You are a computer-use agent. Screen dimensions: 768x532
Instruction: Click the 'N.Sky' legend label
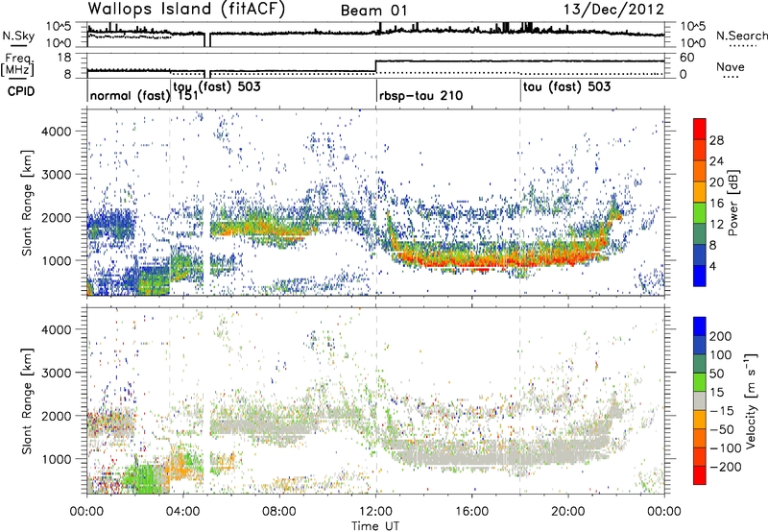click(x=18, y=36)
